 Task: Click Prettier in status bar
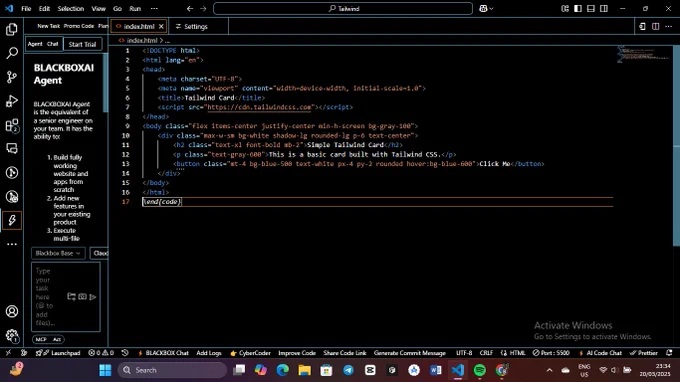tap(644, 353)
